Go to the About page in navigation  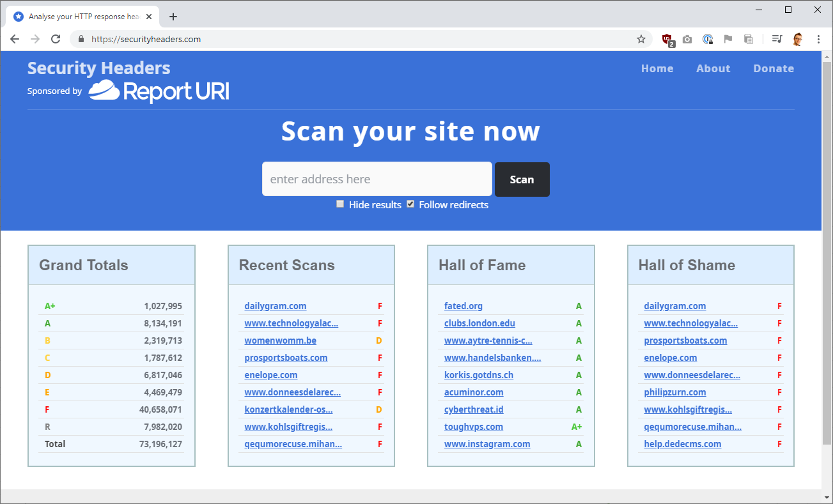tap(713, 68)
